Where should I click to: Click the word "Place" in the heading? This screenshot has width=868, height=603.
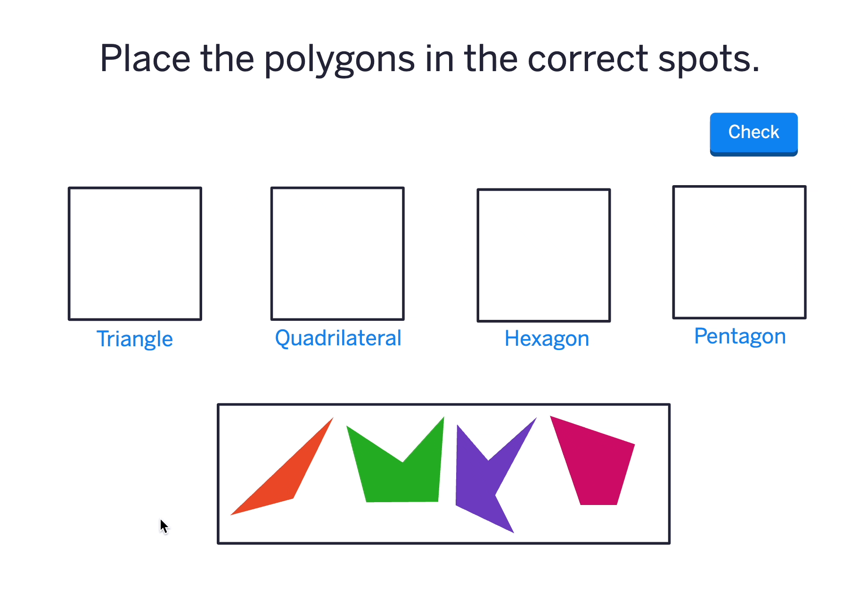tap(145, 58)
